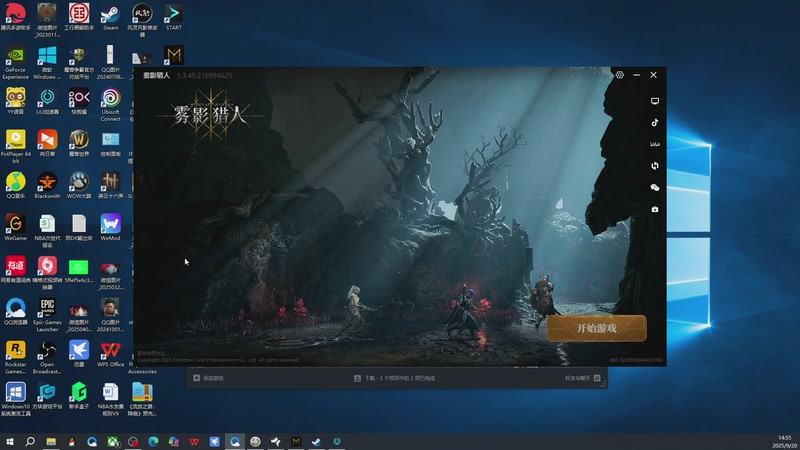Open Steam downloads status at bottom bar

[394, 378]
